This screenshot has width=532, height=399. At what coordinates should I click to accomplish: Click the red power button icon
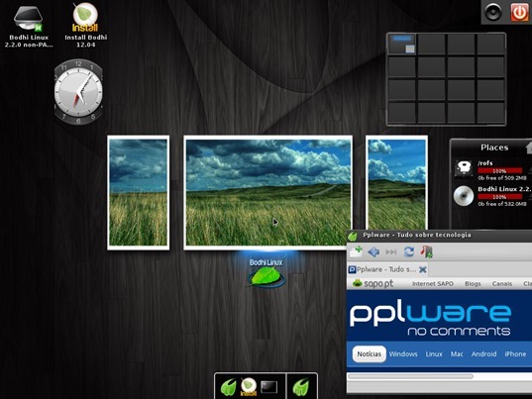[x=519, y=12]
